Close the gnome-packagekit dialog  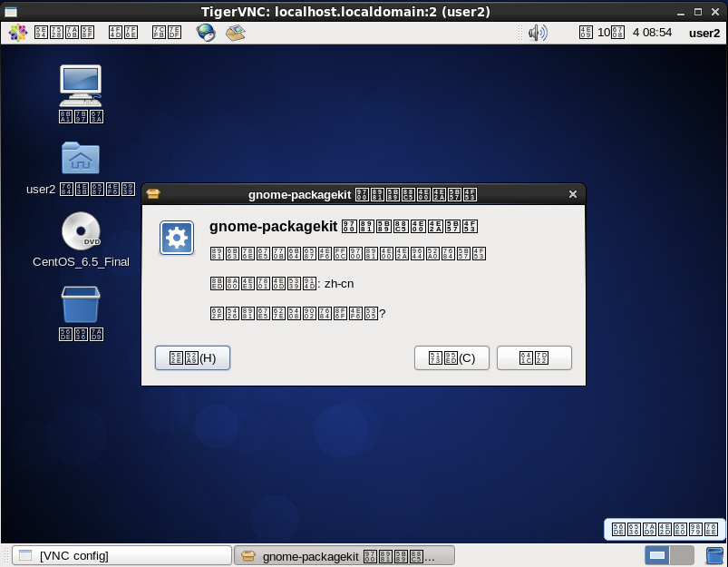(573, 194)
